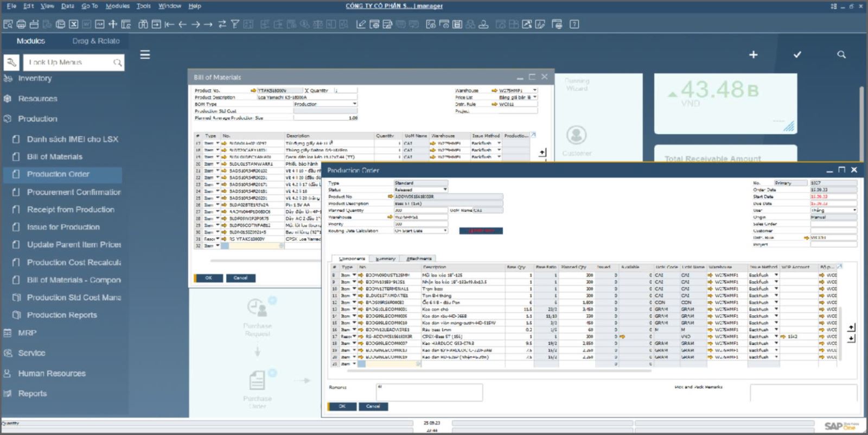Click the Print icon in the toolbar

pyautogui.click(x=21, y=24)
